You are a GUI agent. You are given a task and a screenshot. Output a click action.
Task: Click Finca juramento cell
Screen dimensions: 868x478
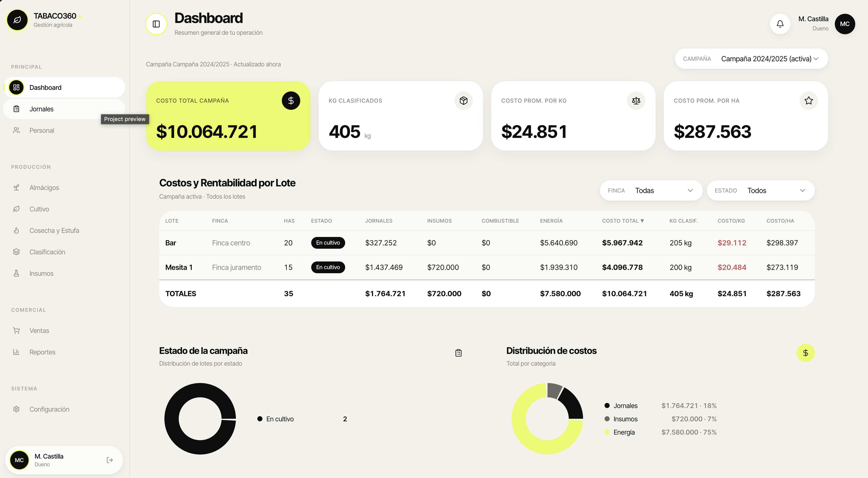click(237, 267)
